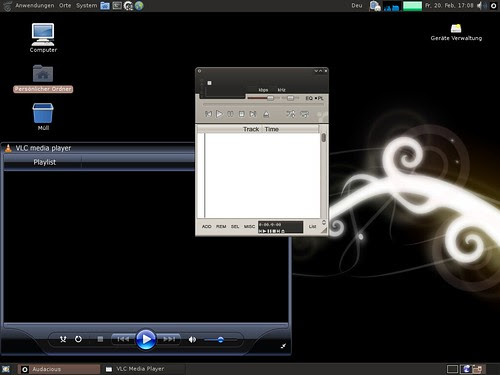The height and width of the screenshot is (375, 500).
Task: Click the folder icon in the bottom-right panel
Action: [477, 369]
